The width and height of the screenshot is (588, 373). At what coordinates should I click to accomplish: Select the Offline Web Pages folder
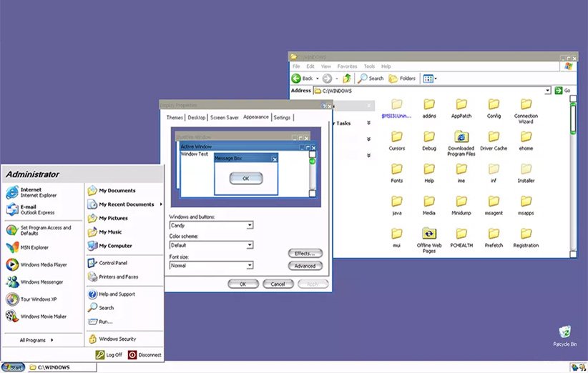coord(429,240)
